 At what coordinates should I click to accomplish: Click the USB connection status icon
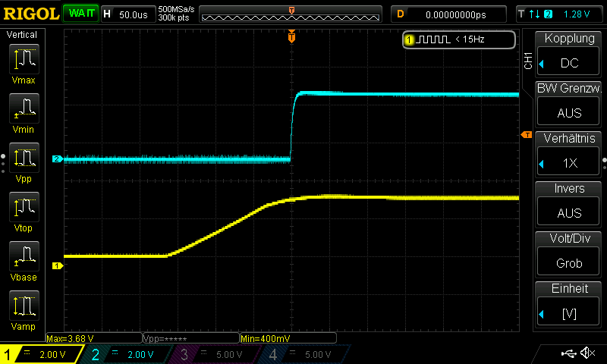[568, 353]
